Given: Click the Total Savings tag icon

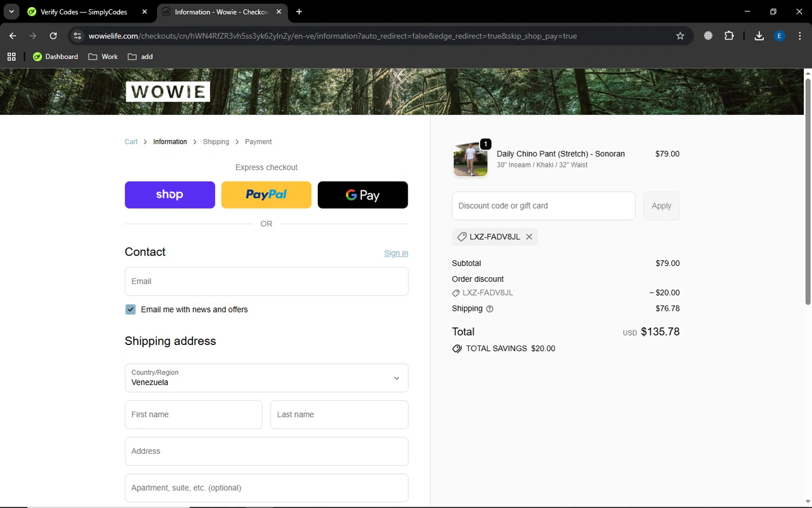Looking at the screenshot, I should (457, 349).
